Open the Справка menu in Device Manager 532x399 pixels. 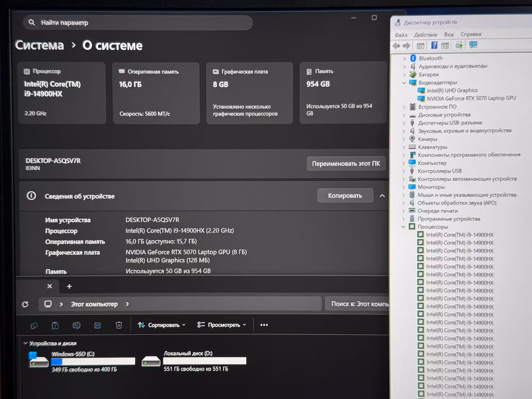pyautogui.click(x=471, y=34)
